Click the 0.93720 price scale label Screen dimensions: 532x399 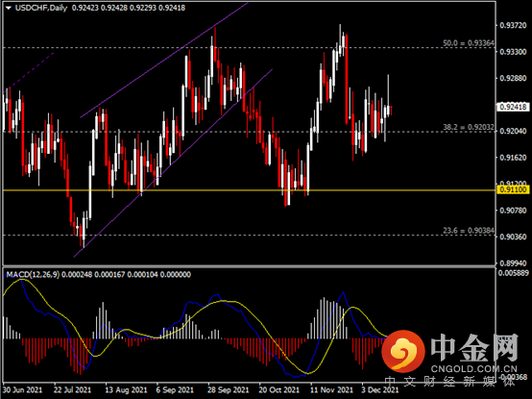coord(513,25)
